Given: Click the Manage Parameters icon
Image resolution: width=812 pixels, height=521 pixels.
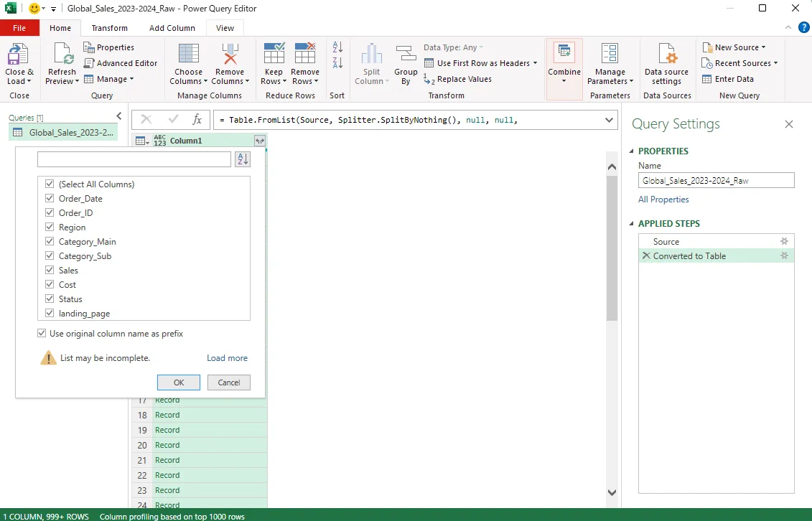Looking at the screenshot, I should pyautogui.click(x=610, y=55).
